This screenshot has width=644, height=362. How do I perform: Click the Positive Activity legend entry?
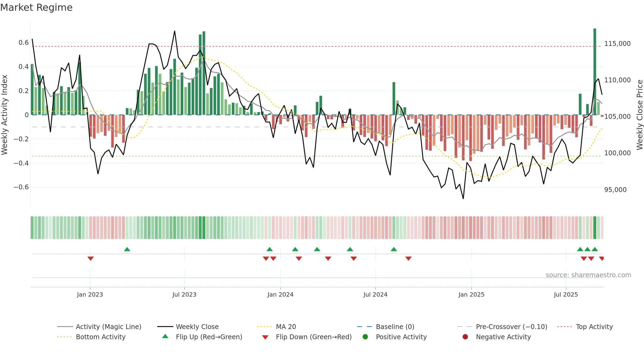tap(394, 337)
